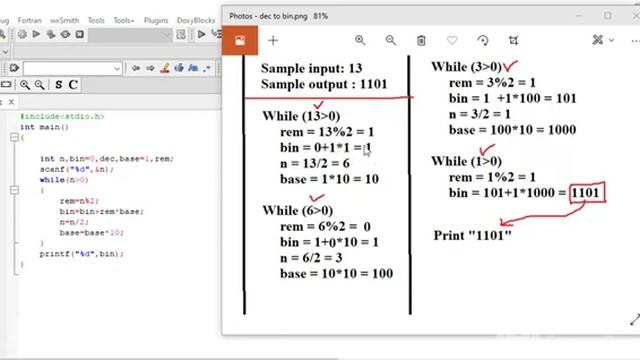Click the Build and run icon

point(51,34)
